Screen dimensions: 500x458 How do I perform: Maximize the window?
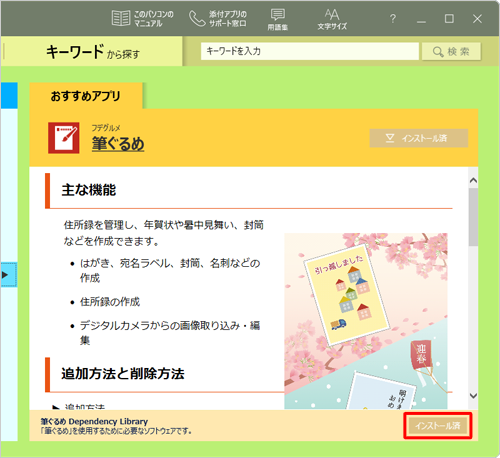449,19
